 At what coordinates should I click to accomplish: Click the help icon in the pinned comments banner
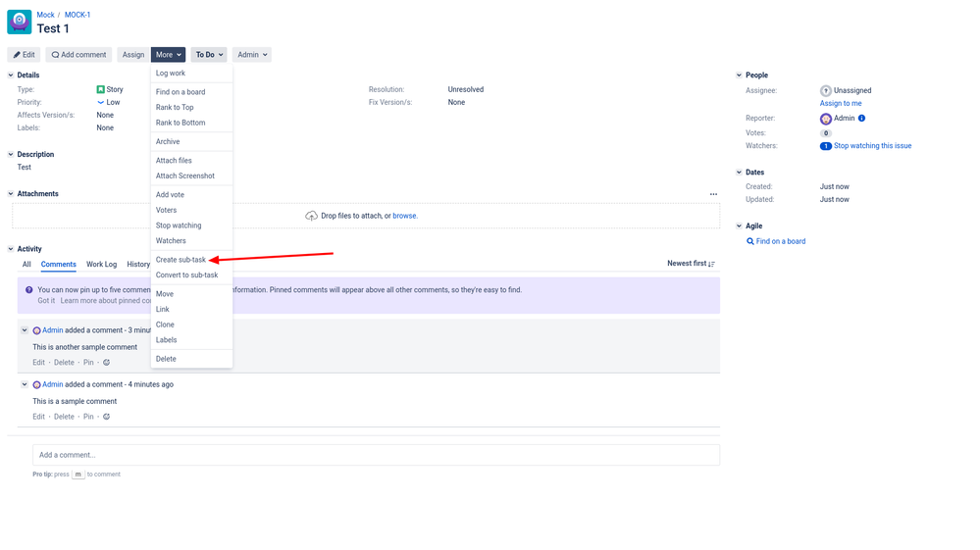coord(28,289)
